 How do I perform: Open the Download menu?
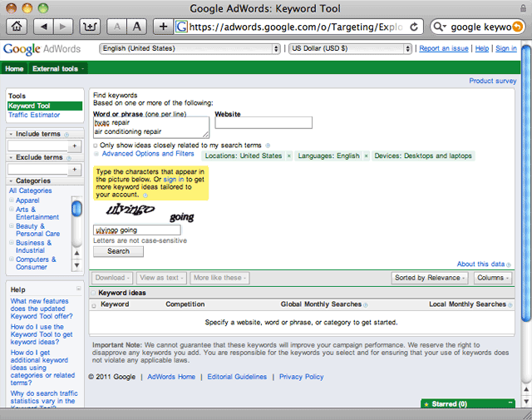point(112,278)
